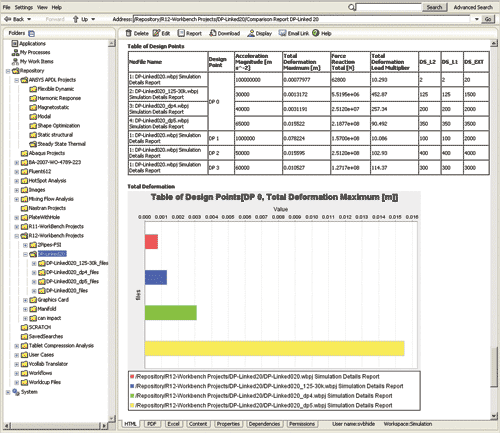Expand the Fluent612 folder node
This screenshot has height=433, width=500.
[16, 172]
